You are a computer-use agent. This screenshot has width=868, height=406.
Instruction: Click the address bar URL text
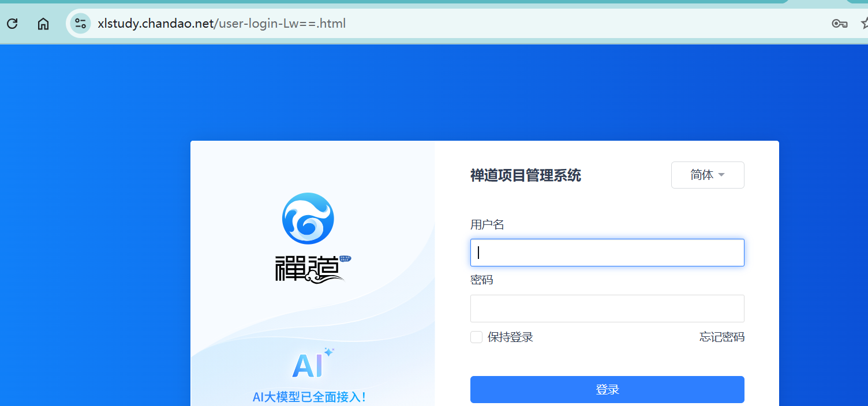[222, 24]
